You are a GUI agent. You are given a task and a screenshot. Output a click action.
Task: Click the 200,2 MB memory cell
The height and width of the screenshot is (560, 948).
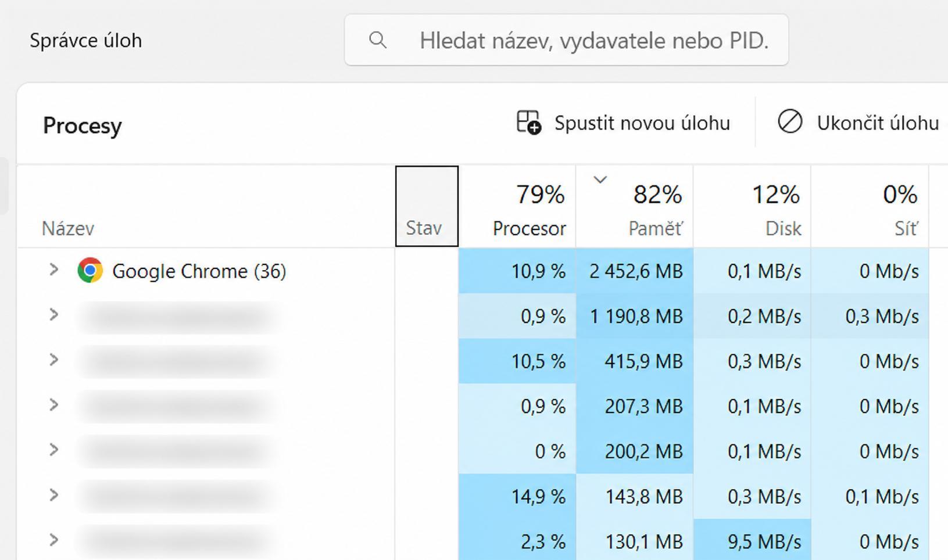click(635, 451)
